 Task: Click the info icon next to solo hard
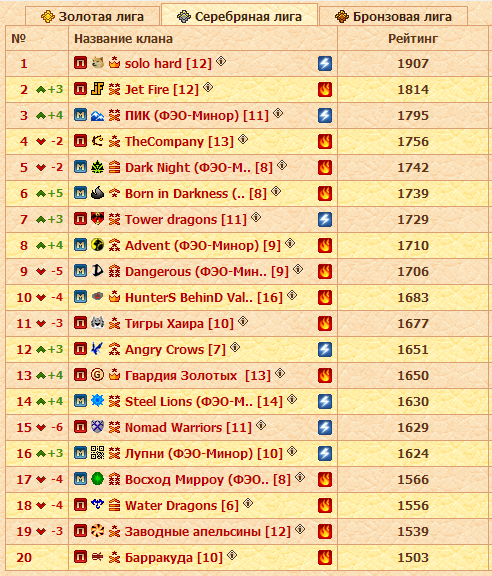click(x=221, y=61)
